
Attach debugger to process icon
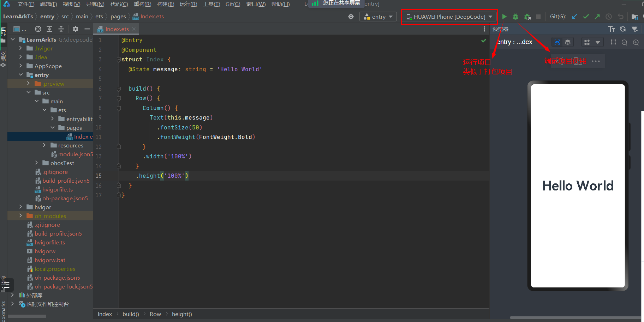[x=527, y=17]
